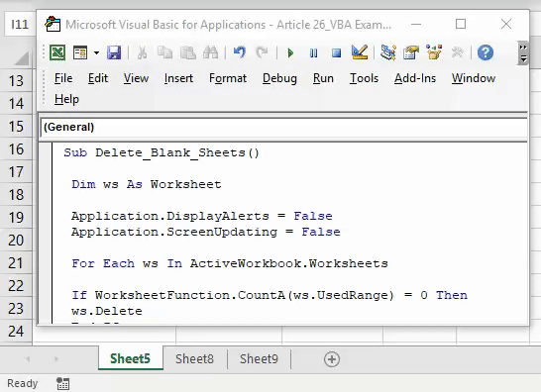The image size is (541, 392).
Task: Switch to Sheet9 tab
Action: (259, 359)
